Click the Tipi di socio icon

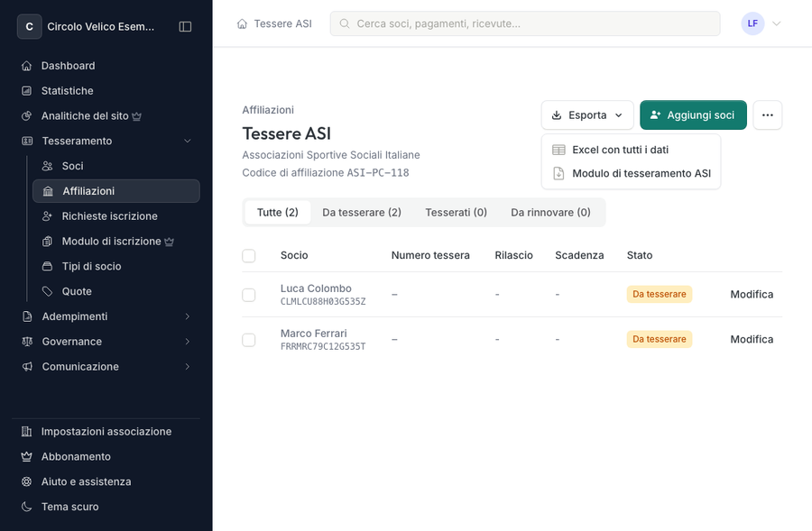(x=47, y=267)
